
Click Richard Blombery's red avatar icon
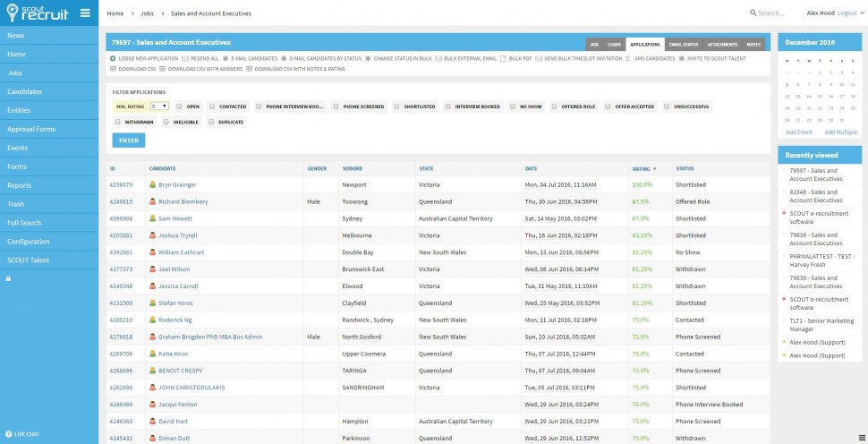coord(152,201)
